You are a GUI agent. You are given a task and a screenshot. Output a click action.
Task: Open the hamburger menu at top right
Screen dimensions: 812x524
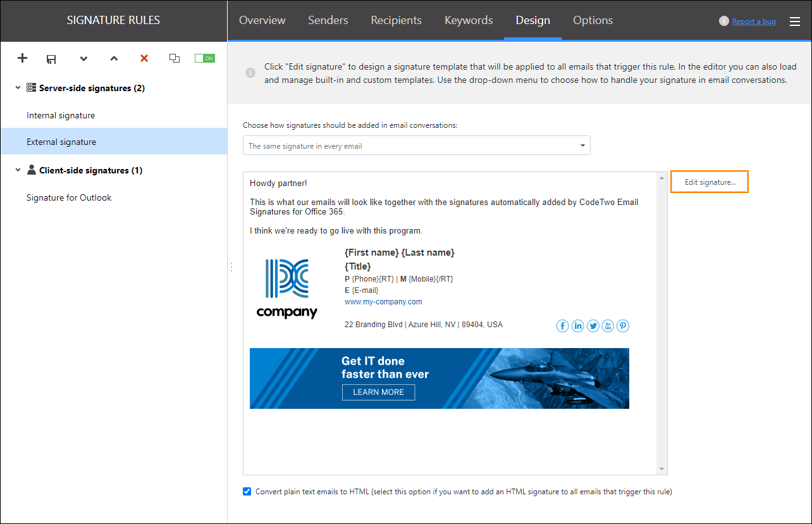[x=795, y=21]
